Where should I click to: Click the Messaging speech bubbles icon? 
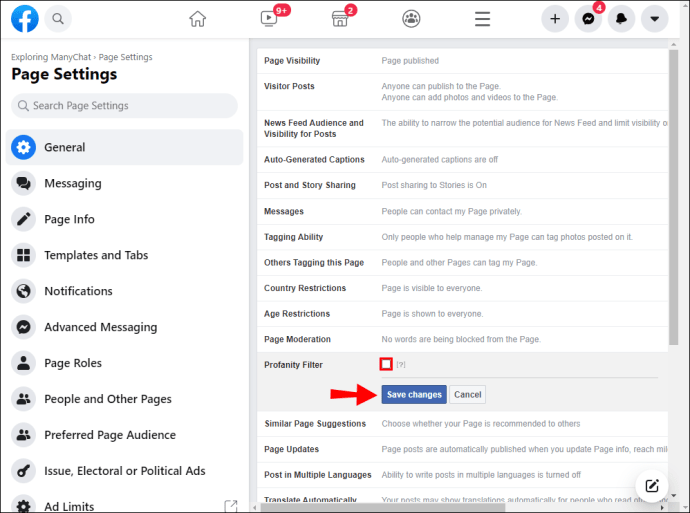pyautogui.click(x=23, y=183)
